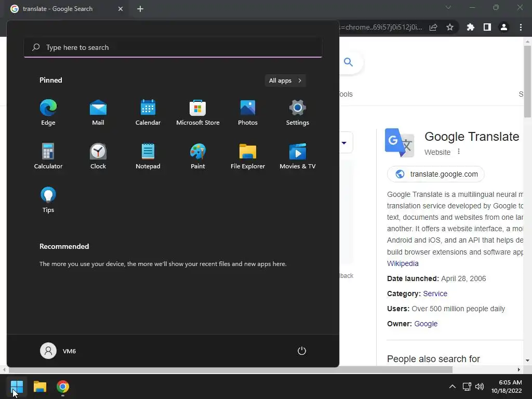Screen dimensions: 532x399
Task: Show All apps list
Action: tap(285, 81)
